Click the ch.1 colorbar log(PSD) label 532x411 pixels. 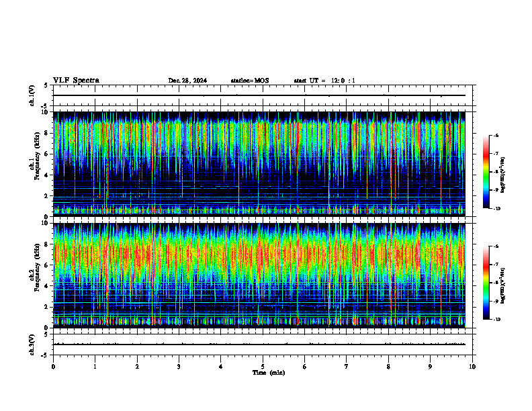tap(502, 175)
